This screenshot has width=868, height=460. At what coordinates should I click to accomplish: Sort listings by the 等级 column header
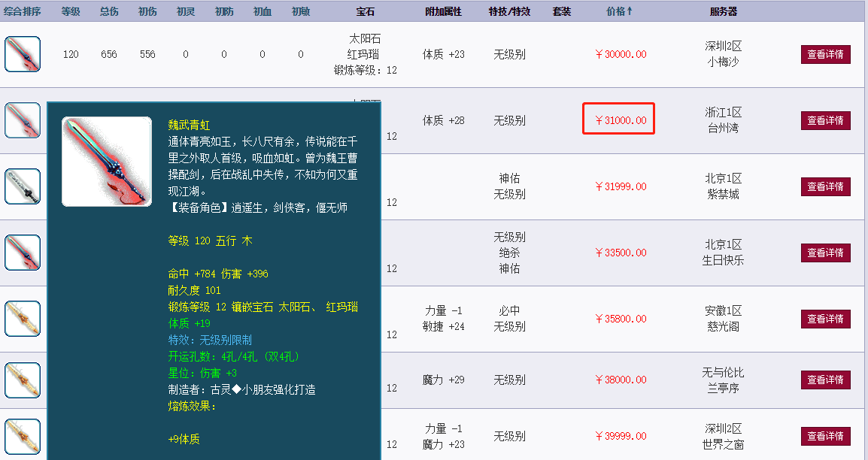[x=71, y=11]
